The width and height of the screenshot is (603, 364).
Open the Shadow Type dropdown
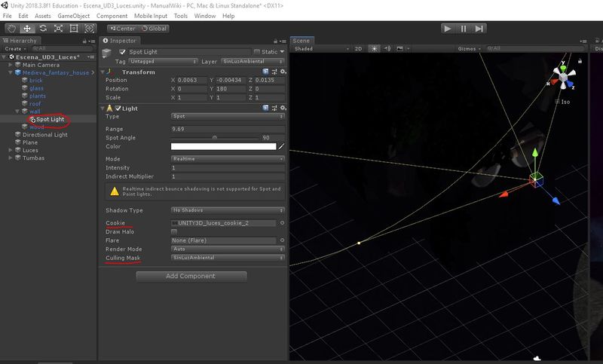[228, 210]
